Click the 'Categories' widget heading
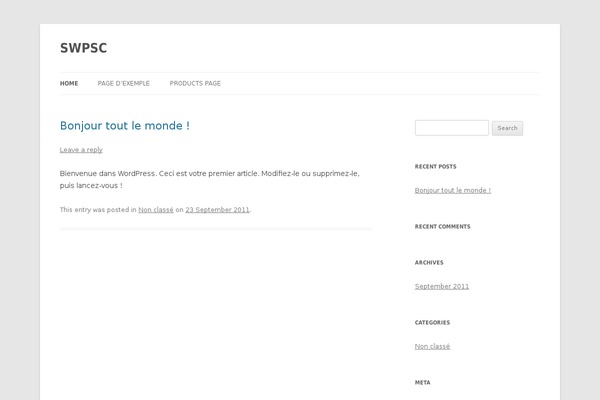Image resolution: width=600 pixels, height=400 pixels. point(432,323)
